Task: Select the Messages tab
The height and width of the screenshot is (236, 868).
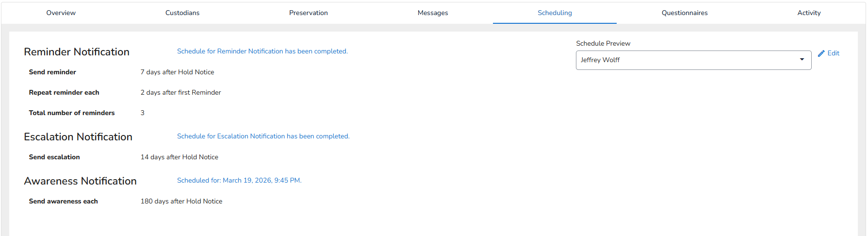Action: 433,13
